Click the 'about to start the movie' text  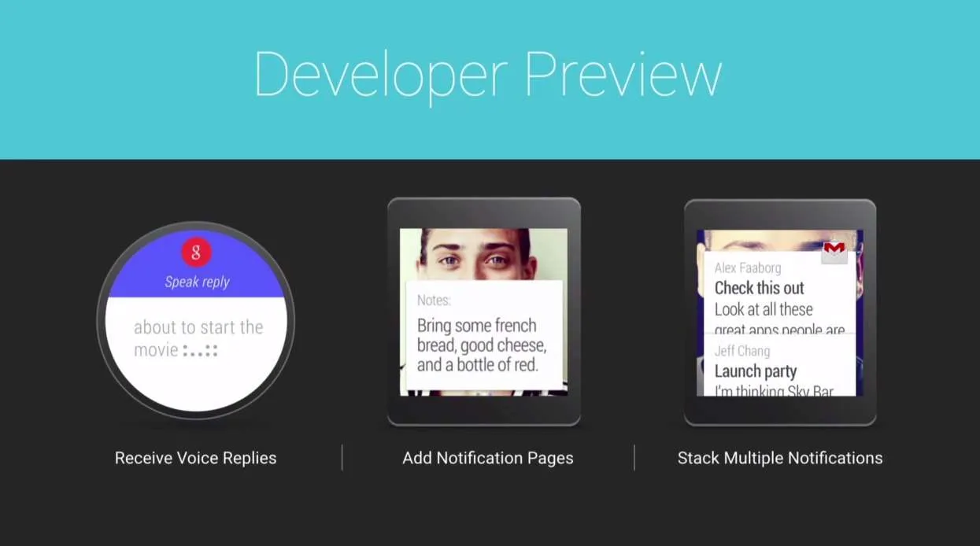198,338
